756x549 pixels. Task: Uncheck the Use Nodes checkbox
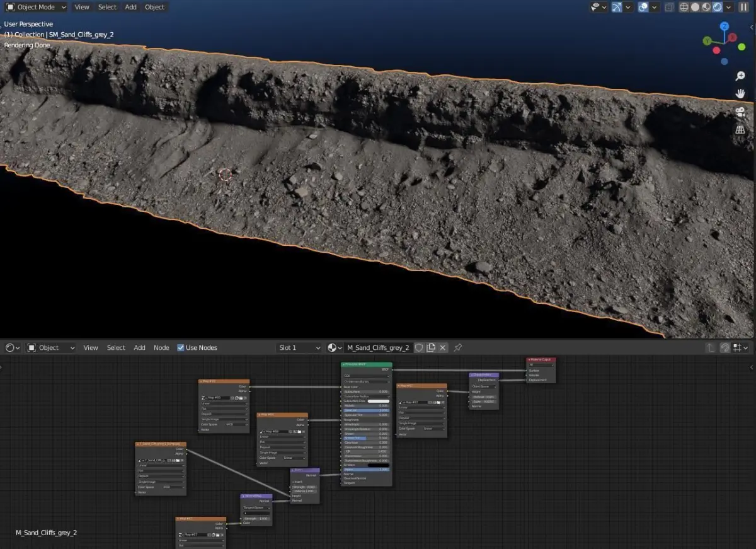181,348
